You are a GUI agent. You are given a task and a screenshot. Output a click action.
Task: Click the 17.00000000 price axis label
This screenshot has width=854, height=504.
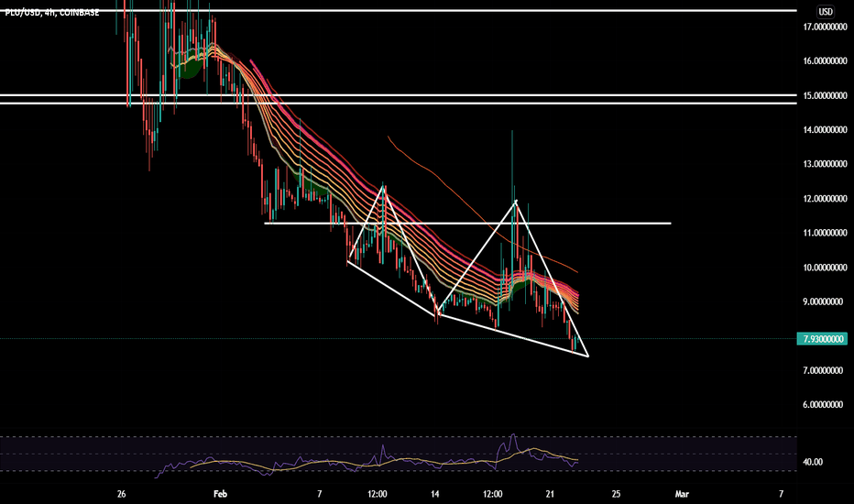(x=825, y=27)
